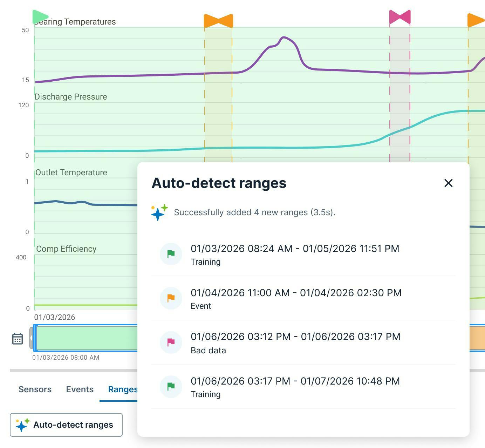Switch to the Events tab
This screenshot has width=485, height=448.
tap(80, 389)
